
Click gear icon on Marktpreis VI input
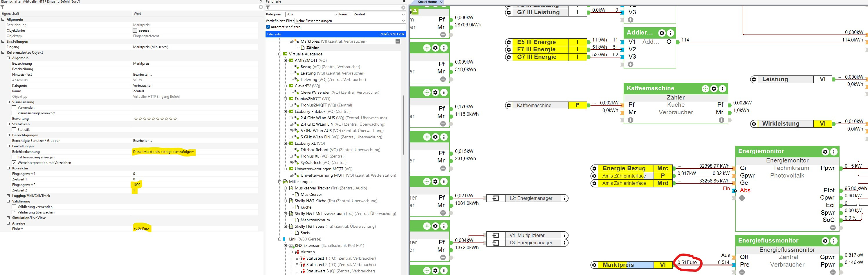tap(594, 265)
